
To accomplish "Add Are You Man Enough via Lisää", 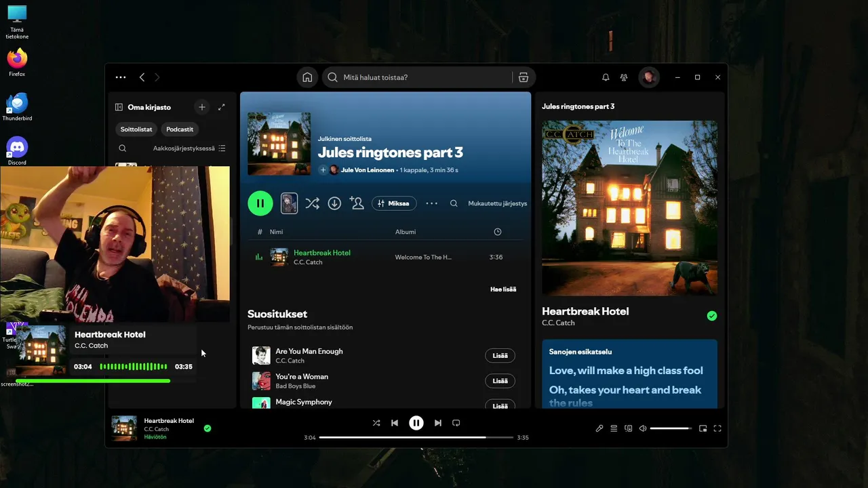I will (x=500, y=356).
